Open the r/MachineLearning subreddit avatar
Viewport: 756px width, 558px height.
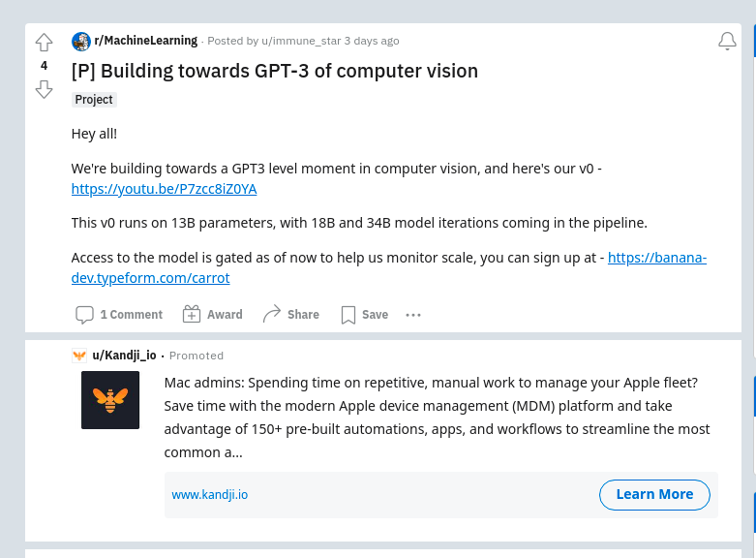80,41
